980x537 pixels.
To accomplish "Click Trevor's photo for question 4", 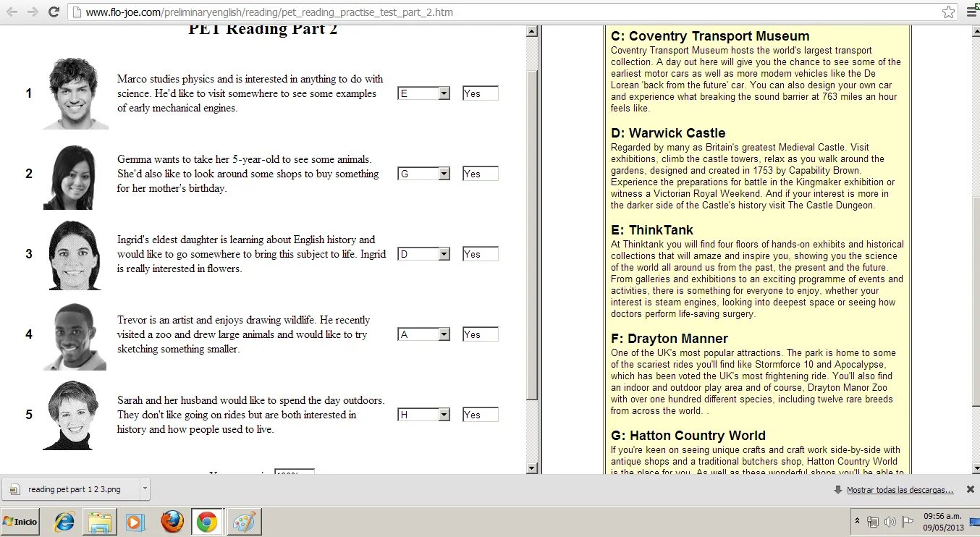I will point(75,337).
